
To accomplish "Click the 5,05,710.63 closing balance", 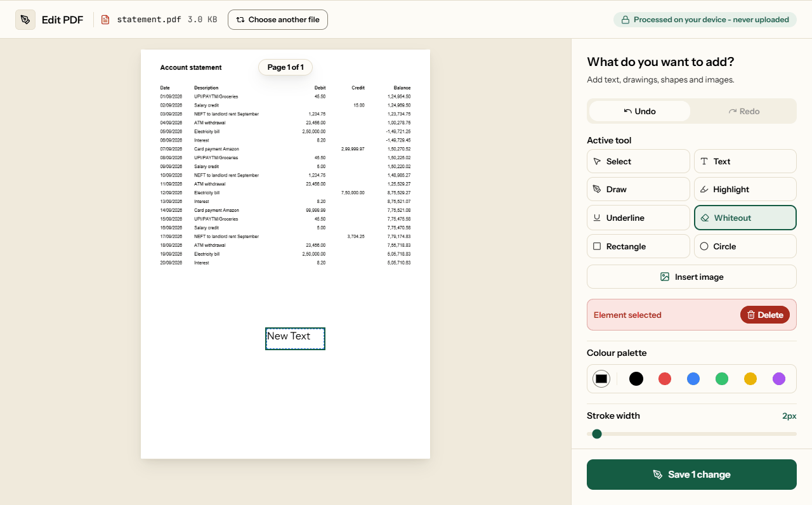I will pyautogui.click(x=399, y=263).
